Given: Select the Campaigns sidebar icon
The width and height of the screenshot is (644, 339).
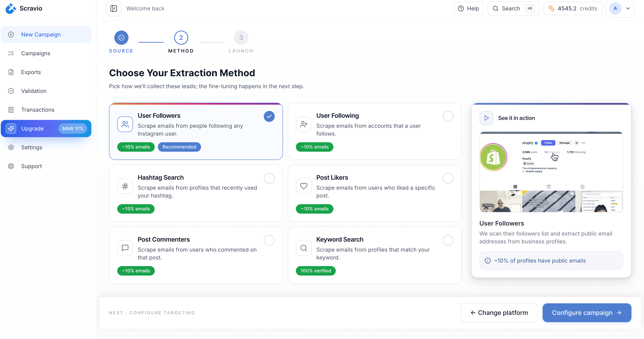Looking at the screenshot, I should pos(11,53).
